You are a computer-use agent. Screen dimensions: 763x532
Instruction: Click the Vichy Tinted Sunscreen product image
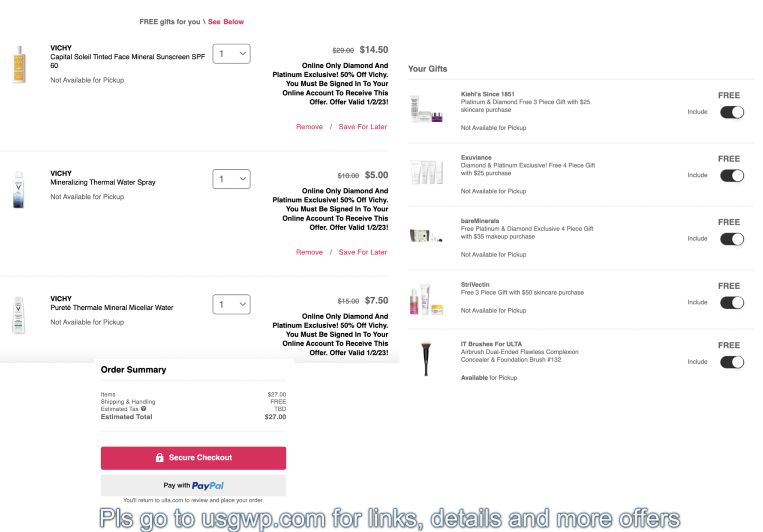coord(19,64)
